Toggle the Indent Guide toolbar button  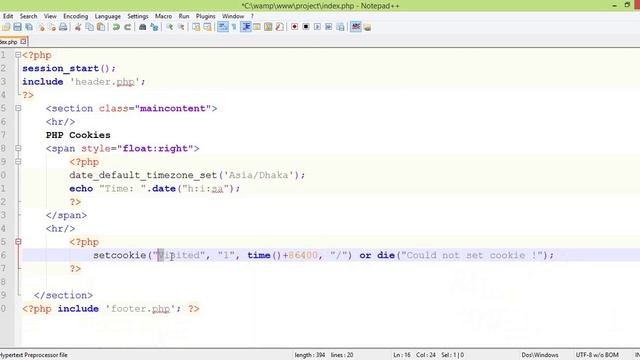[246, 27]
